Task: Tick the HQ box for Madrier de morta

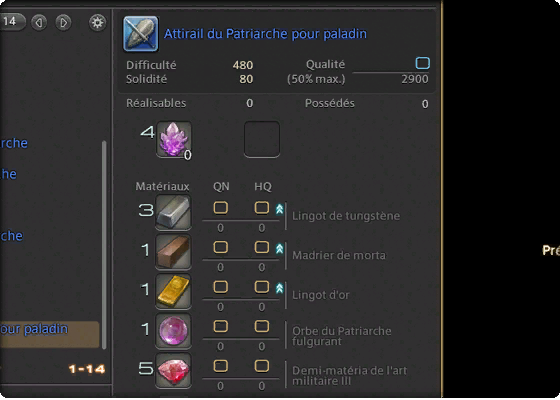Action: pyautogui.click(x=262, y=248)
